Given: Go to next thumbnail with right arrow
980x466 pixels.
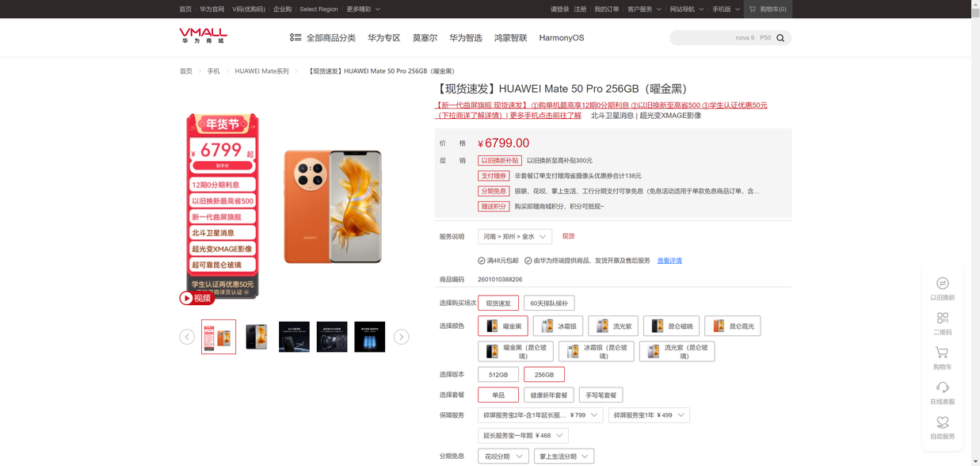Looking at the screenshot, I should [x=402, y=337].
